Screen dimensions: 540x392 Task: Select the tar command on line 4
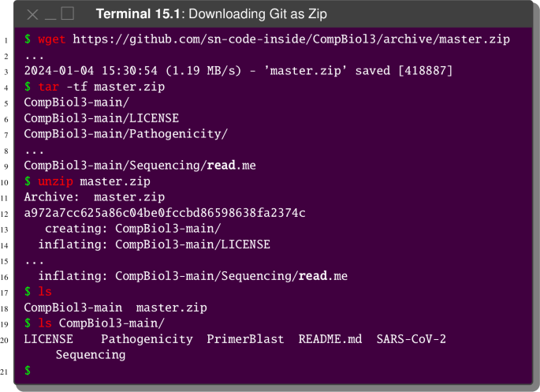click(x=49, y=87)
